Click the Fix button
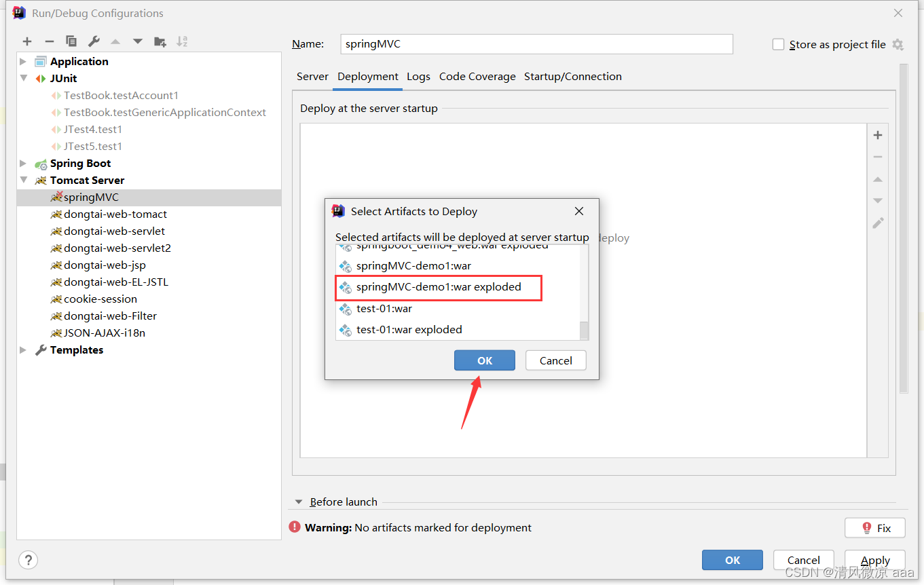This screenshot has width=924, height=585. pos(875,528)
